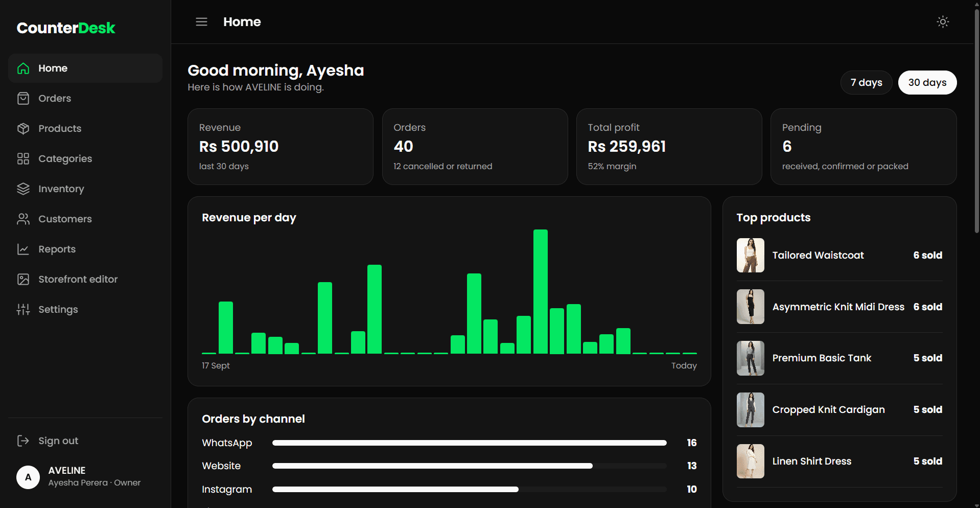Click the Pending 6 card
The height and width of the screenshot is (508, 980).
click(x=864, y=147)
